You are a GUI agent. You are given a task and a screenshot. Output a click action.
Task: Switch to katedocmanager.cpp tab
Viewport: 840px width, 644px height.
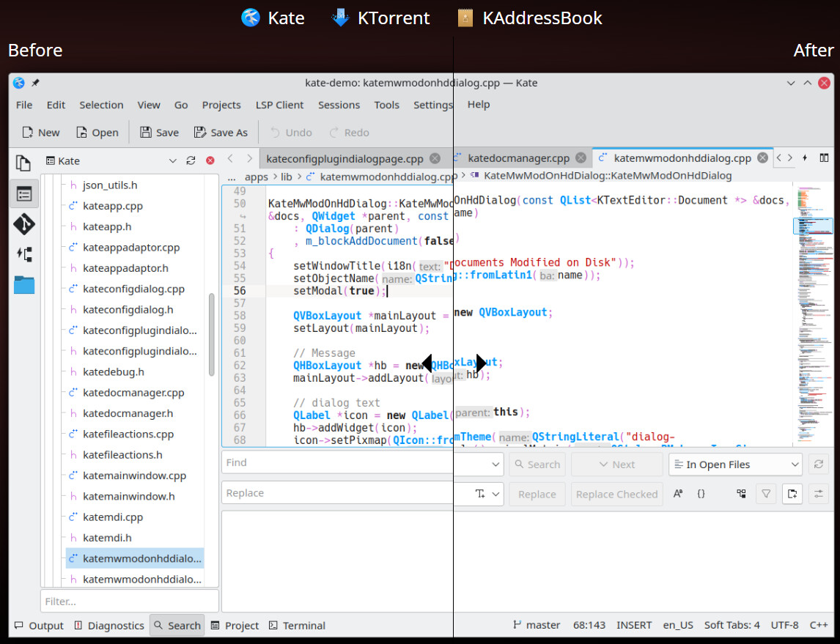(518, 158)
